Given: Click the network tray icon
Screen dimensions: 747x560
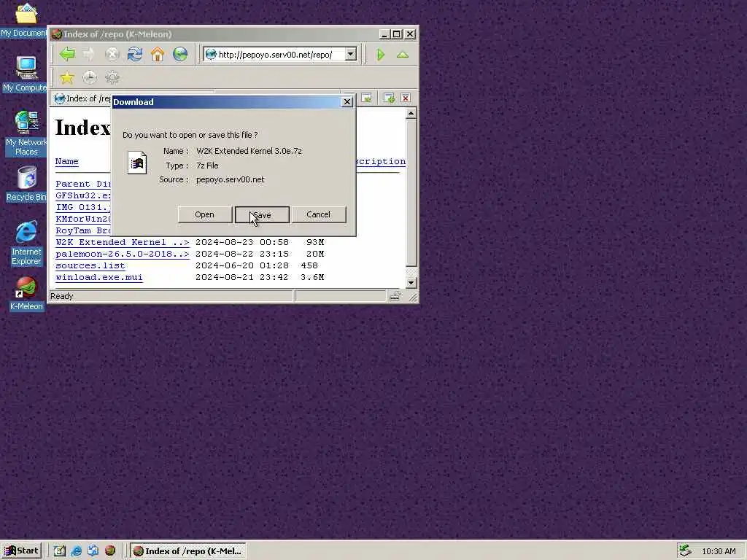Looking at the screenshot, I should [x=684, y=551].
